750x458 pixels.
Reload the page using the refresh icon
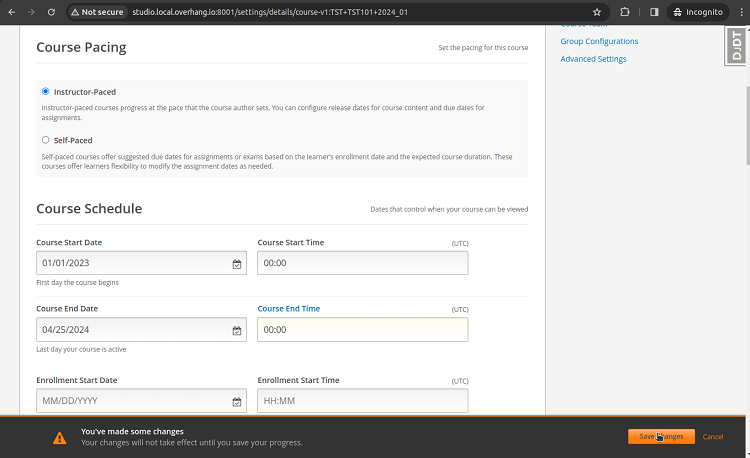(x=53, y=12)
